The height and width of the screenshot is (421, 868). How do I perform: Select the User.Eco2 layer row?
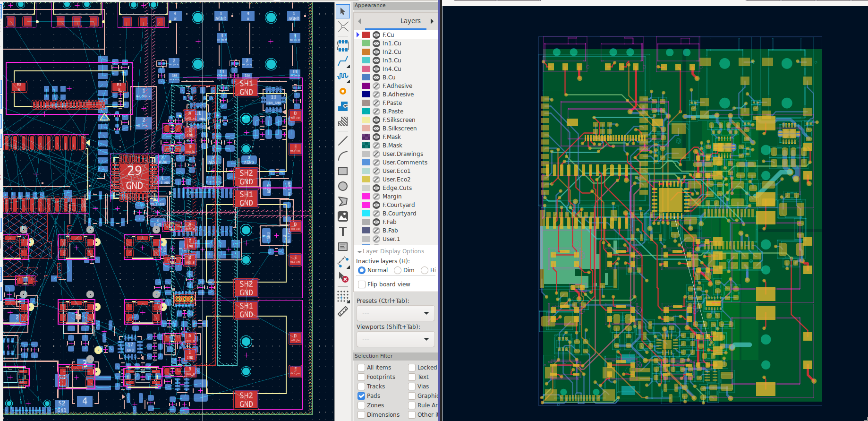(396, 180)
